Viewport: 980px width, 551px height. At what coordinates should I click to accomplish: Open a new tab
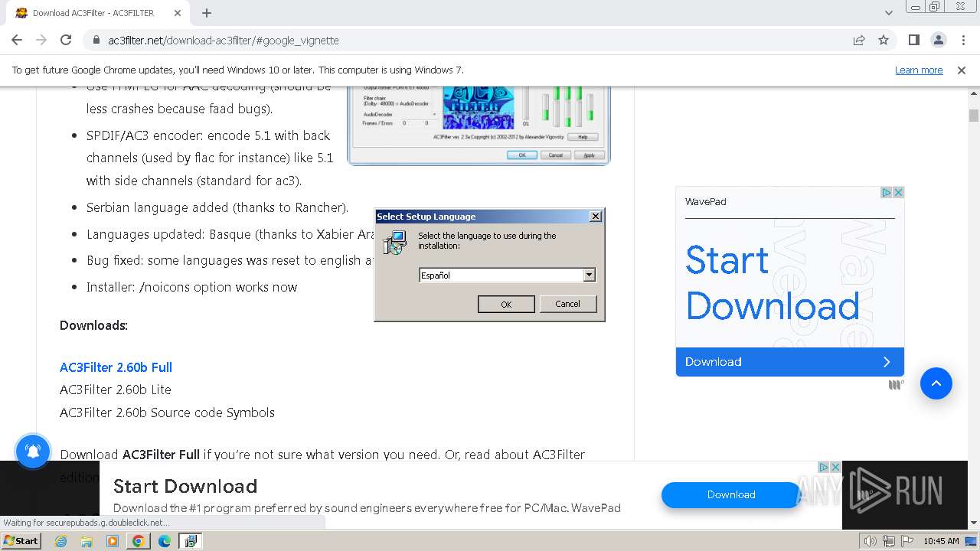click(207, 13)
